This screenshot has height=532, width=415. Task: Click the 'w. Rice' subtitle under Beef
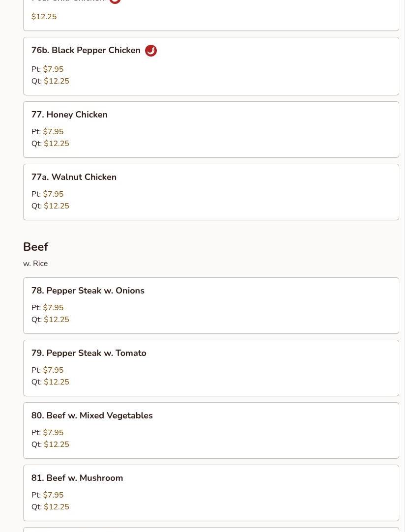tap(35, 264)
